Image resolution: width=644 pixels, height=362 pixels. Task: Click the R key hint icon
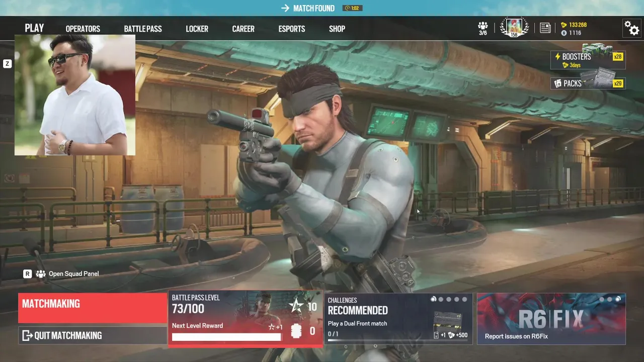pos(28,274)
